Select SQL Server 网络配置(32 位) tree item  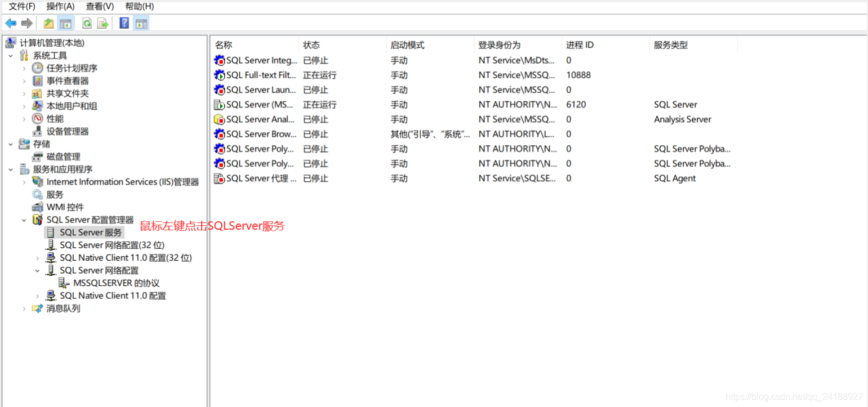pos(112,245)
